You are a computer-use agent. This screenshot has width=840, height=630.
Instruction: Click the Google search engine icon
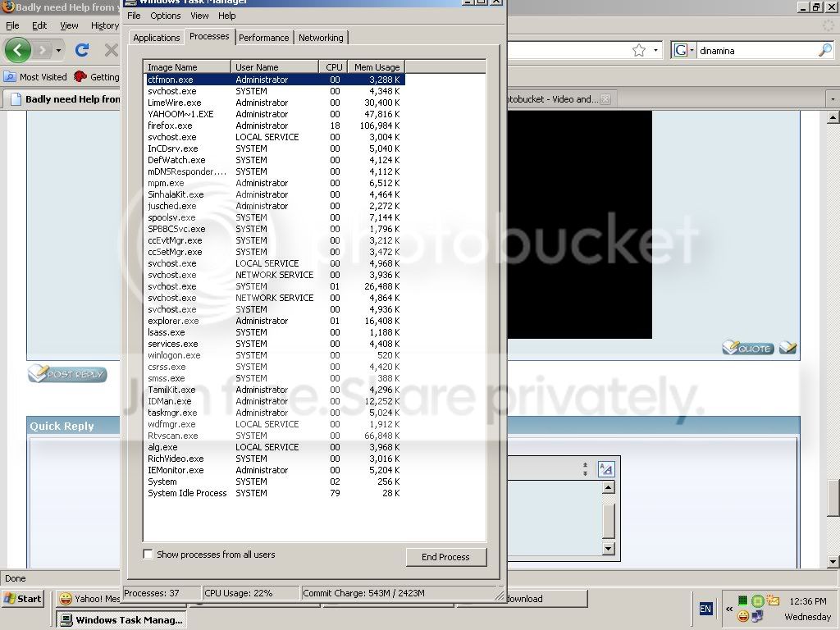tap(680, 50)
